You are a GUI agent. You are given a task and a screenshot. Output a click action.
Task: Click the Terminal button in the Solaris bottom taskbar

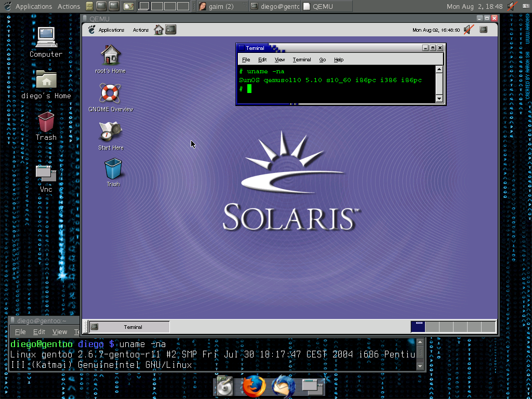[x=129, y=327]
